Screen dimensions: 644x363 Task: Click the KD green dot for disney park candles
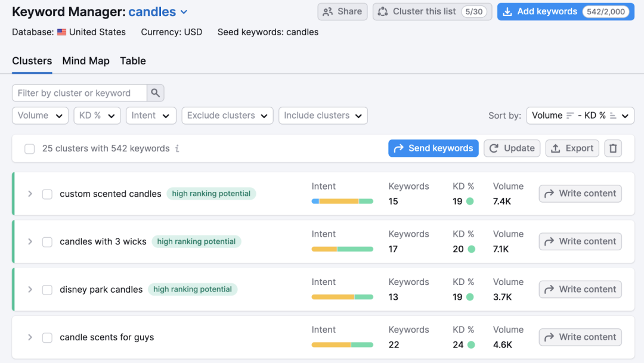point(470,297)
